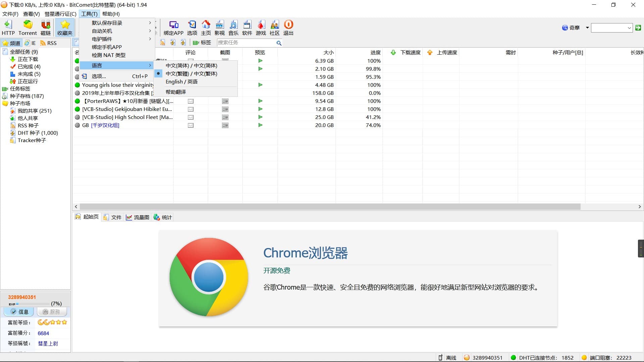The width and height of the screenshot is (644, 362).
Task: Click the 磁链 magnet link icon
Action: pos(46,27)
